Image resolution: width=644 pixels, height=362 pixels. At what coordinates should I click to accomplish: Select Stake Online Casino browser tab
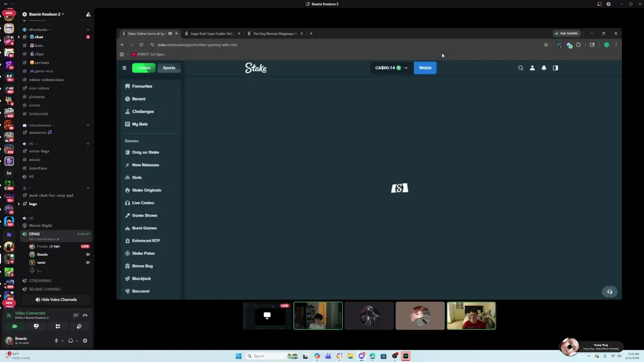point(149,34)
